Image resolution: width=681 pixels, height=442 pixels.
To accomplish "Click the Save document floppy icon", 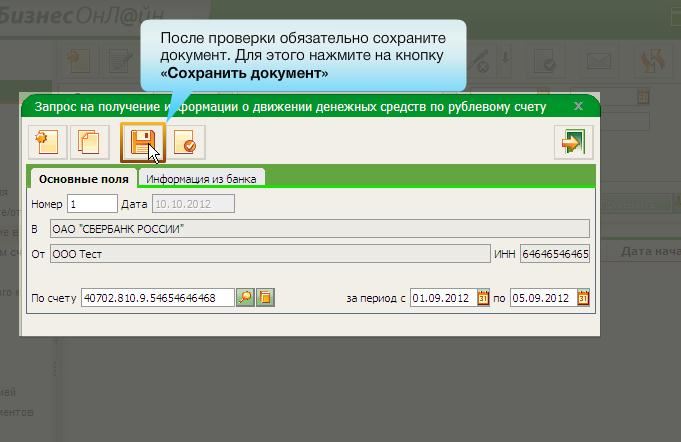I will (x=143, y=142).
